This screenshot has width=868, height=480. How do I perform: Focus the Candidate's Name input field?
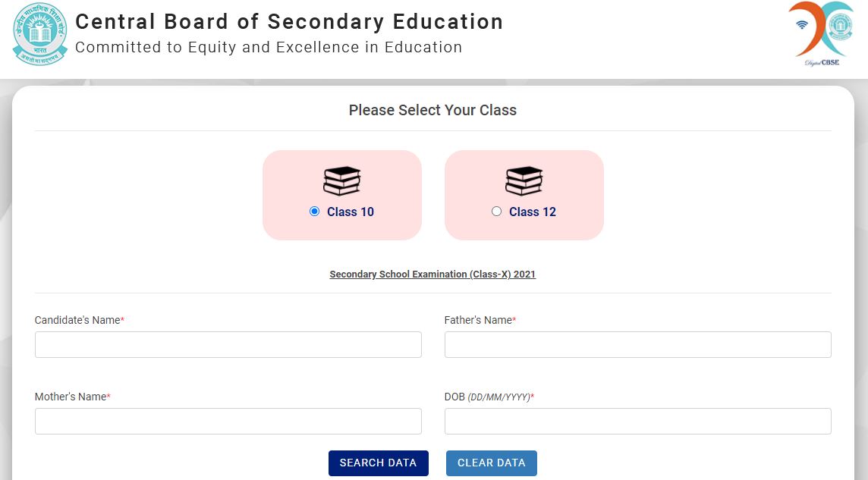click(228, 344)
